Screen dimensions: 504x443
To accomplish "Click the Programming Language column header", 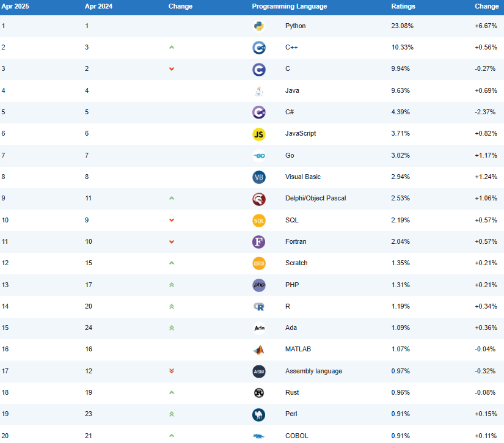I will [x=289, y=7].
